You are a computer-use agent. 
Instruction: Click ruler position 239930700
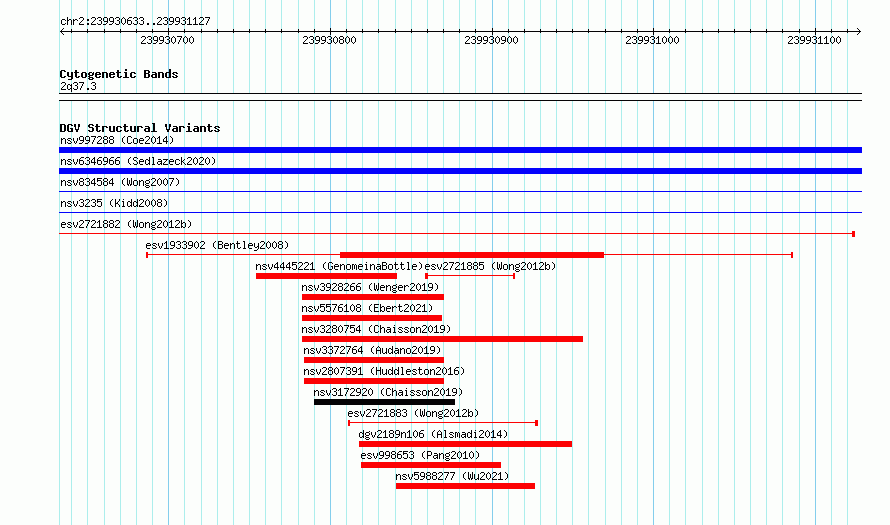[x=167, y=40]
